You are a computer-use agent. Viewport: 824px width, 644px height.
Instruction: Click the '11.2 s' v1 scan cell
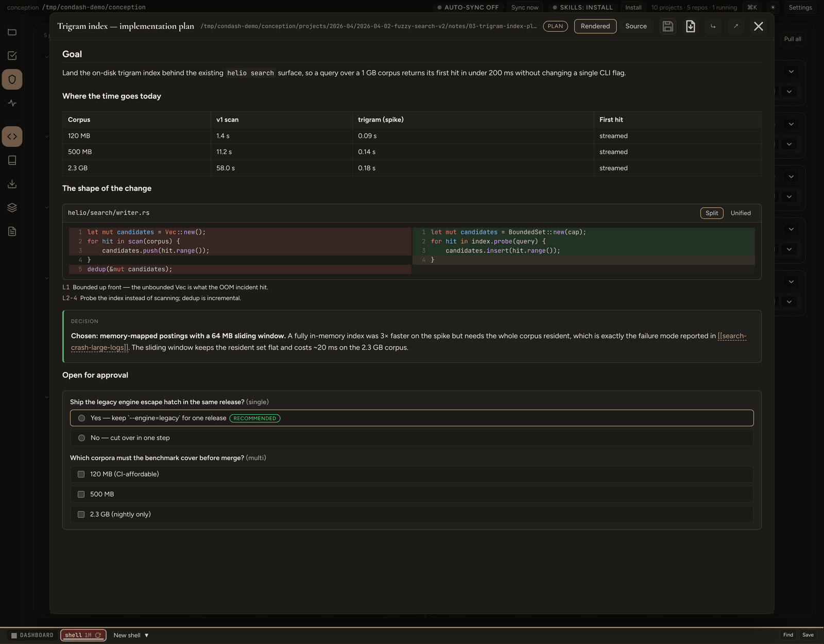(281, 152)
